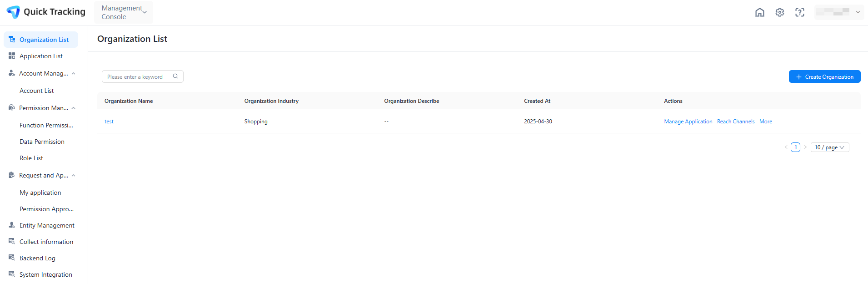Viewport: 868px width, 284px height.
Task: Open Organization List menu item
Action: 41,40
